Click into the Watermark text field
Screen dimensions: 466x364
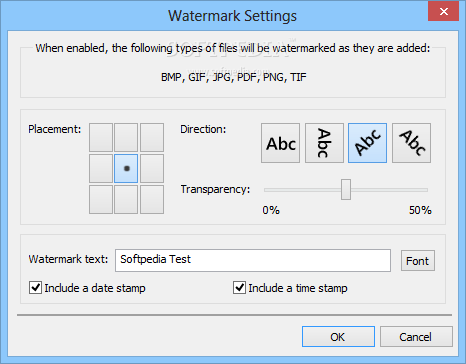click(x=253, y=260)
